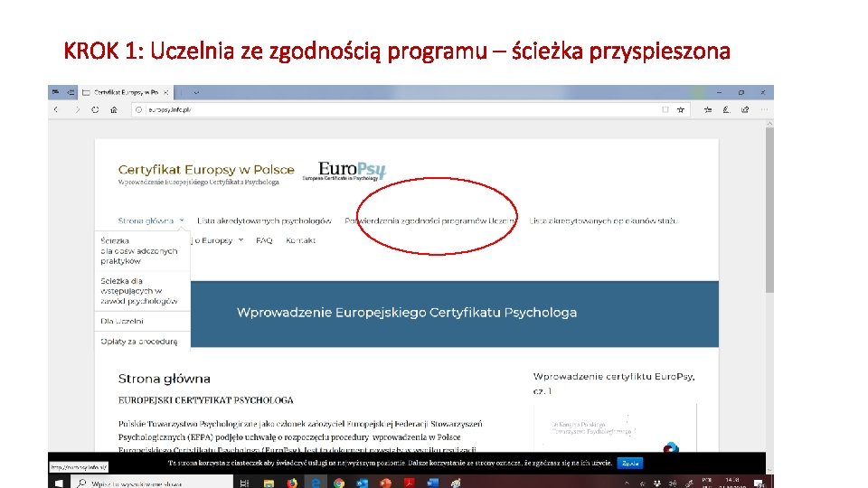Open the Kontakt menu item
The height and width of the screenshot is (488, 868).
coord(300,240)
